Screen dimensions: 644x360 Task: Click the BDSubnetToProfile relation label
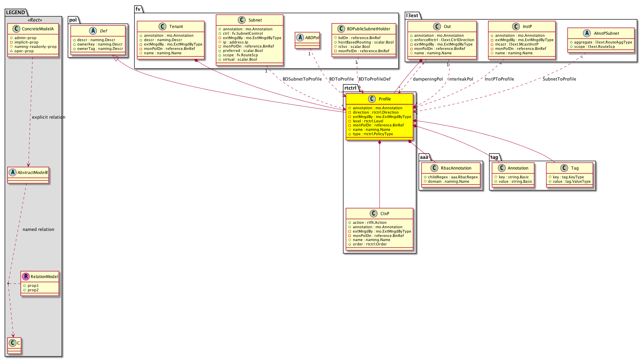[x=302, y=79]
